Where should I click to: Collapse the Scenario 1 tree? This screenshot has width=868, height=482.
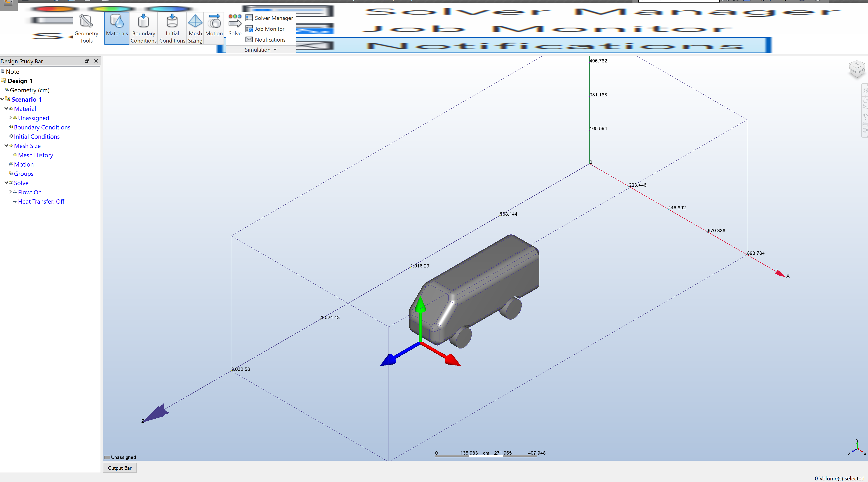(2, 99)
